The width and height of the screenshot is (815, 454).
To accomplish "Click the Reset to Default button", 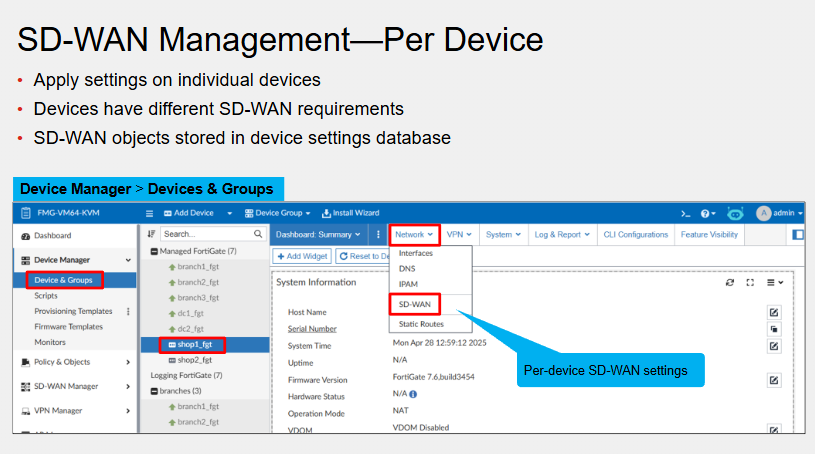I will click(x=363, y=256).
